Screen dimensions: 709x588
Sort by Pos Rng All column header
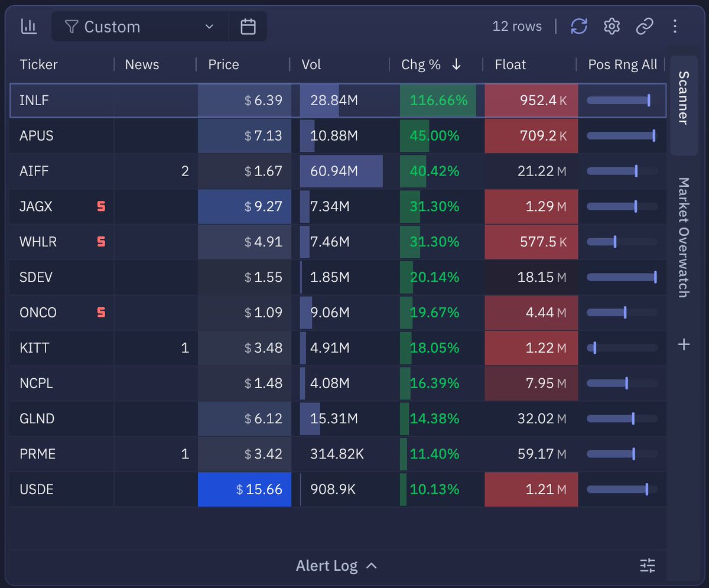point(623,64)
